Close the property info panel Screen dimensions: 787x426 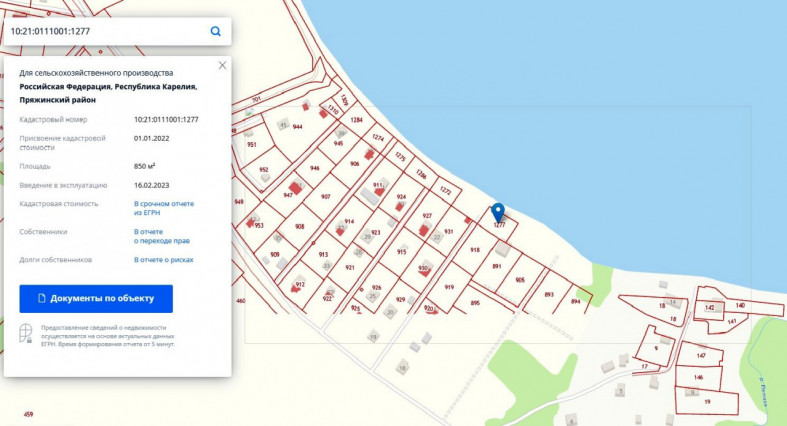(x=222, y=65)
